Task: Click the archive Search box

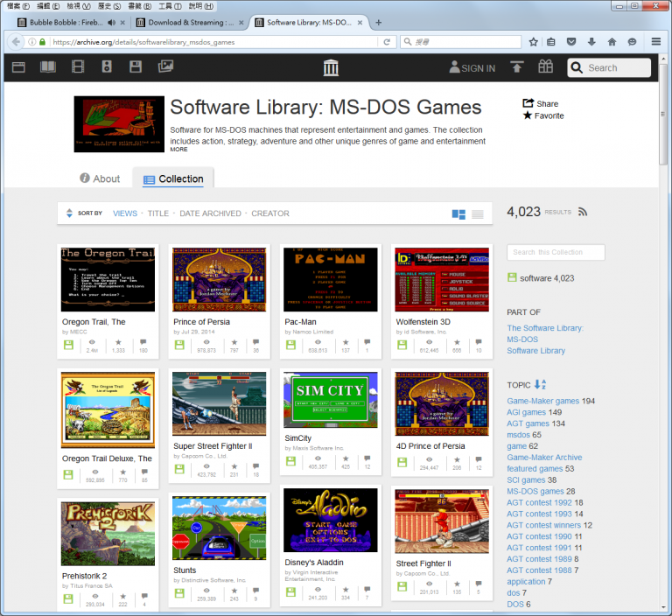Action: point(609,67)
